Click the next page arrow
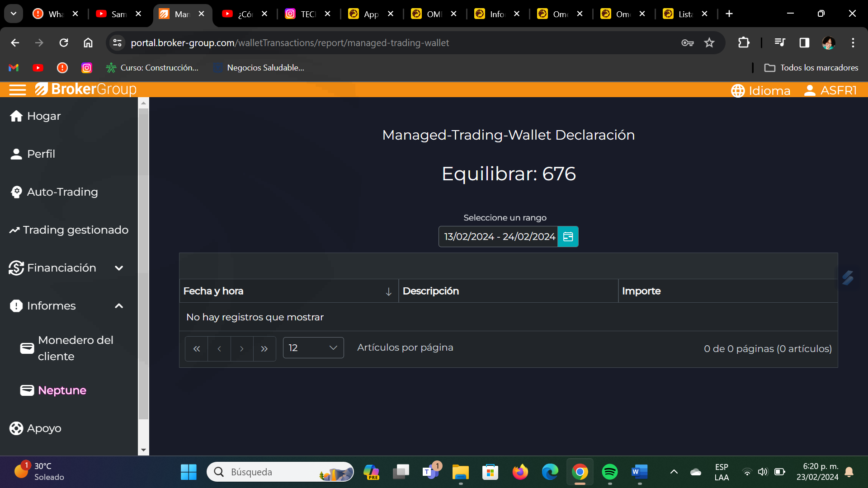 pyautogui.click(x=242, y=348)
